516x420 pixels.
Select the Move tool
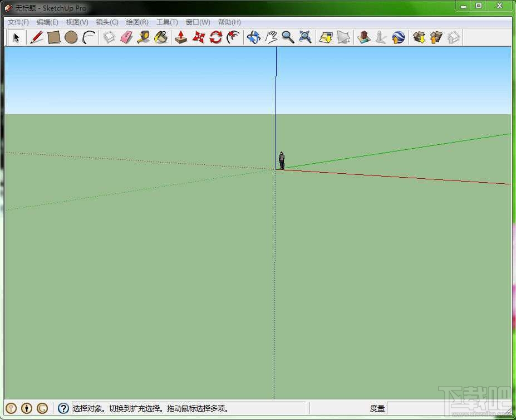(x=198, y=37)
